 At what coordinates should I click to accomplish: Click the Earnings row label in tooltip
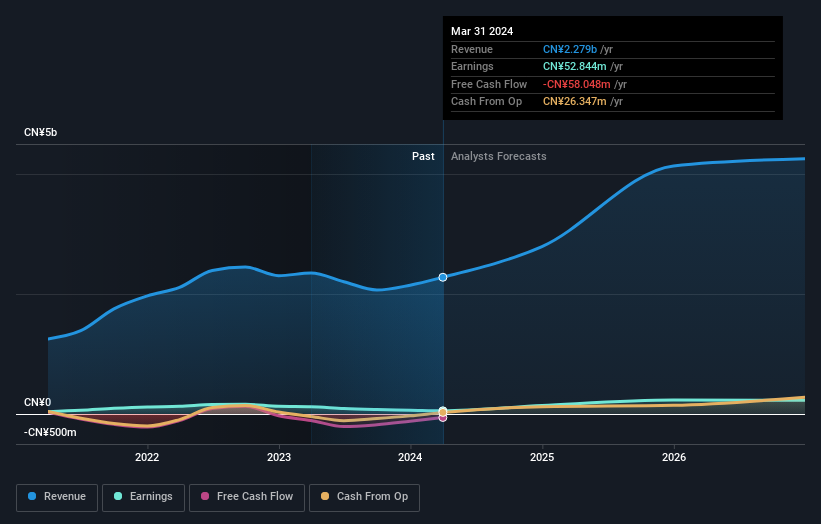(x=472, y=66)
